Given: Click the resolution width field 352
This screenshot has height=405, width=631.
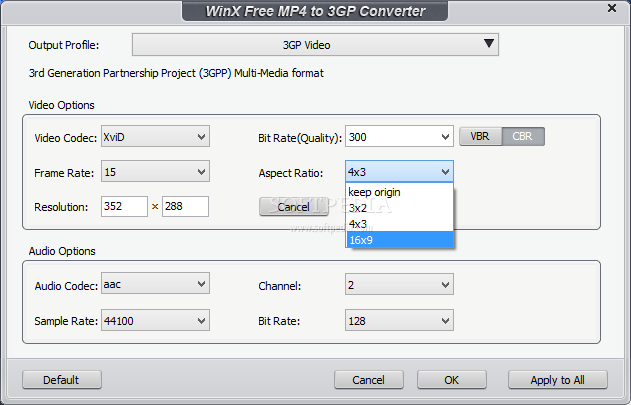Looking at the screenshot, I should [x=124, y=206].
